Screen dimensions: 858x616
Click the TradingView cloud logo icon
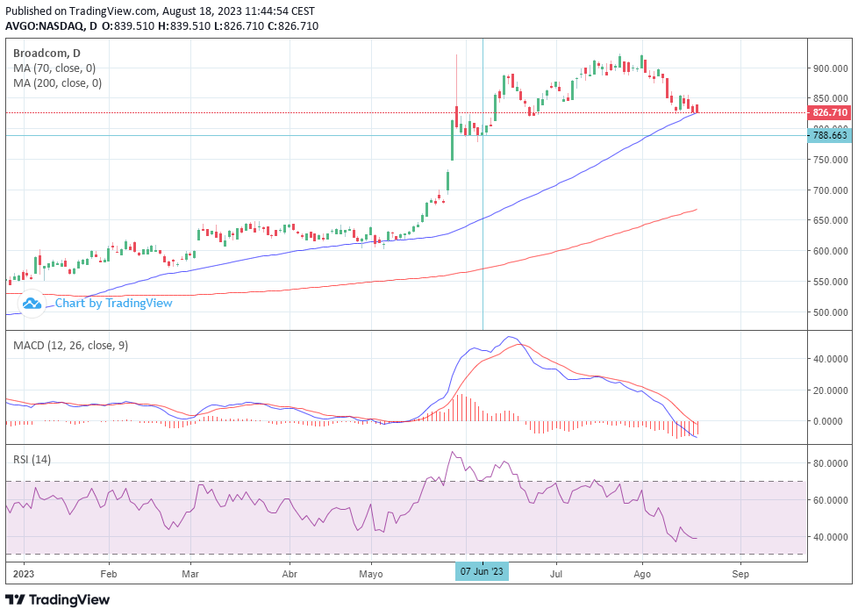tap(32, 303)
